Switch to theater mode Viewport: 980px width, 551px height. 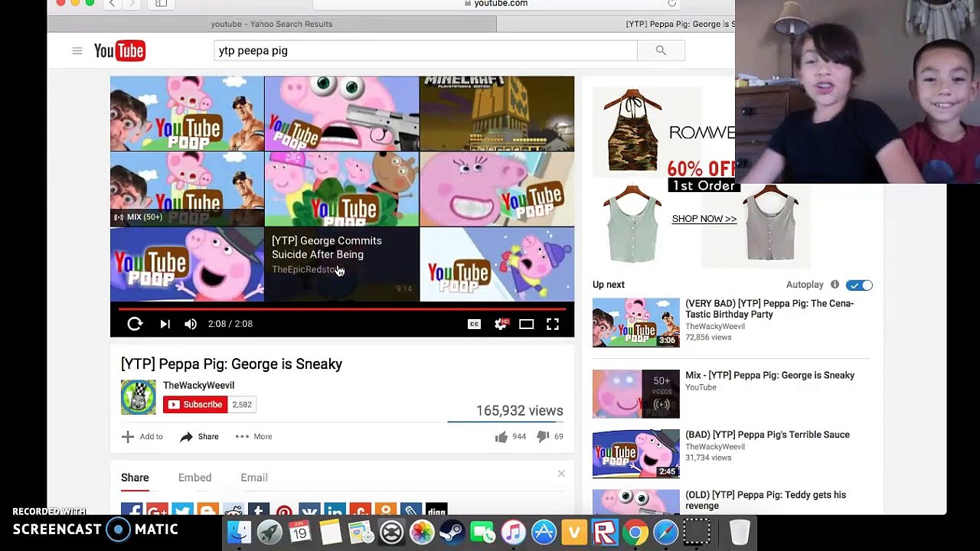click(526, 324)
